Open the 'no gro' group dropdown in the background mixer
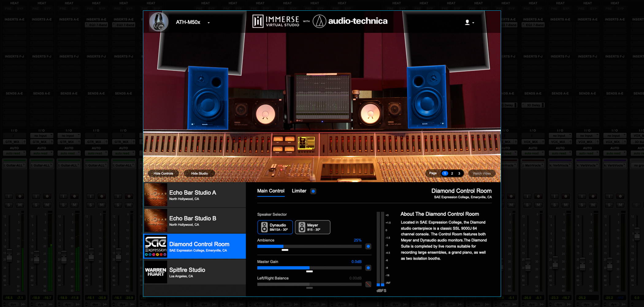This screenshot has height=307, width=644. tap(637, 165)
